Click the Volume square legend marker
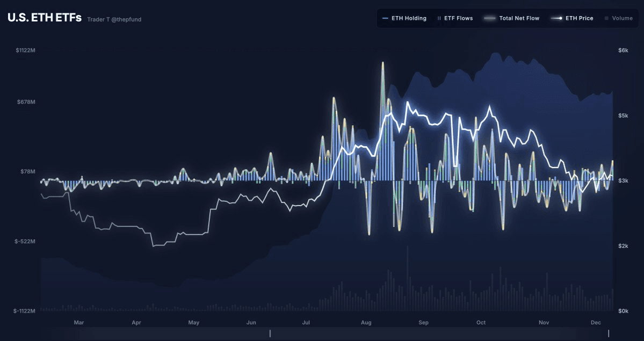This screenshot has height=341, width=644. pyautogui.click(x=606, y=18)
